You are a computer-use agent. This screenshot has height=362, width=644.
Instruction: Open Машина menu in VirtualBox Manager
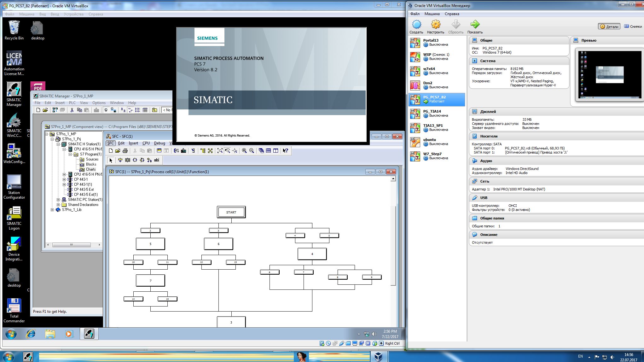point(432,14)
